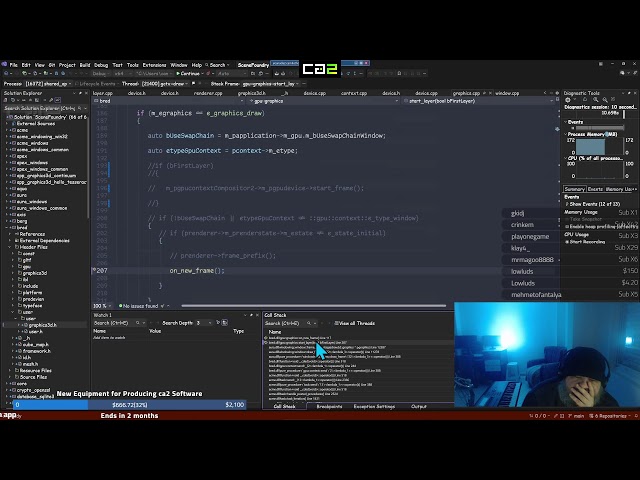Select the Exception Settings bottom tab
Screen dimensions: 640x480
[374, 407]
